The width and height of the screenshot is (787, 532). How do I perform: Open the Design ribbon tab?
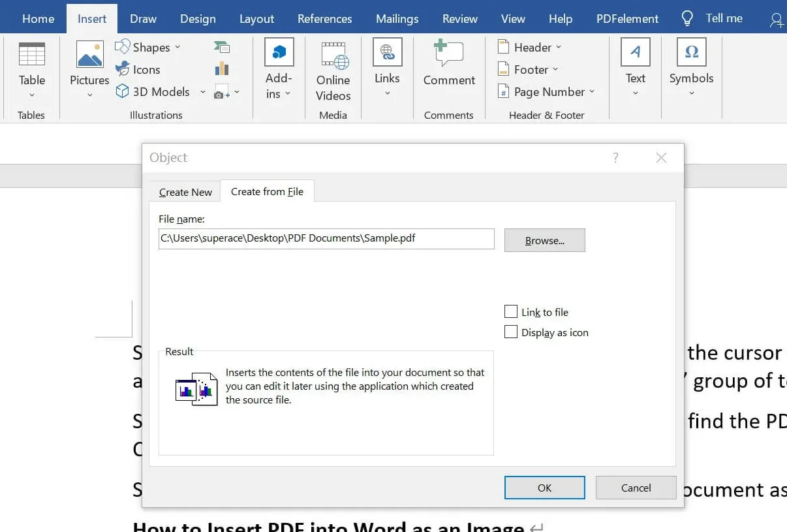pos(198,18)
